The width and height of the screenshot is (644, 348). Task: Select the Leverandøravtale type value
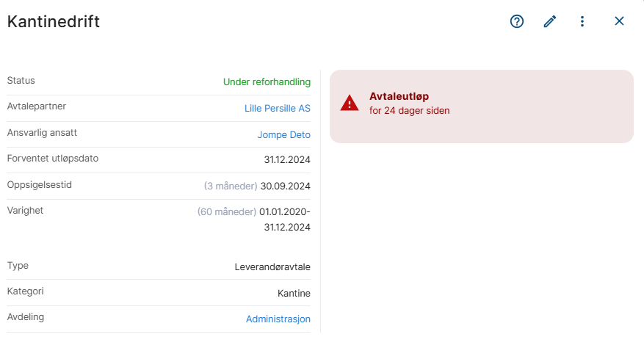click(x=272, y=267)
